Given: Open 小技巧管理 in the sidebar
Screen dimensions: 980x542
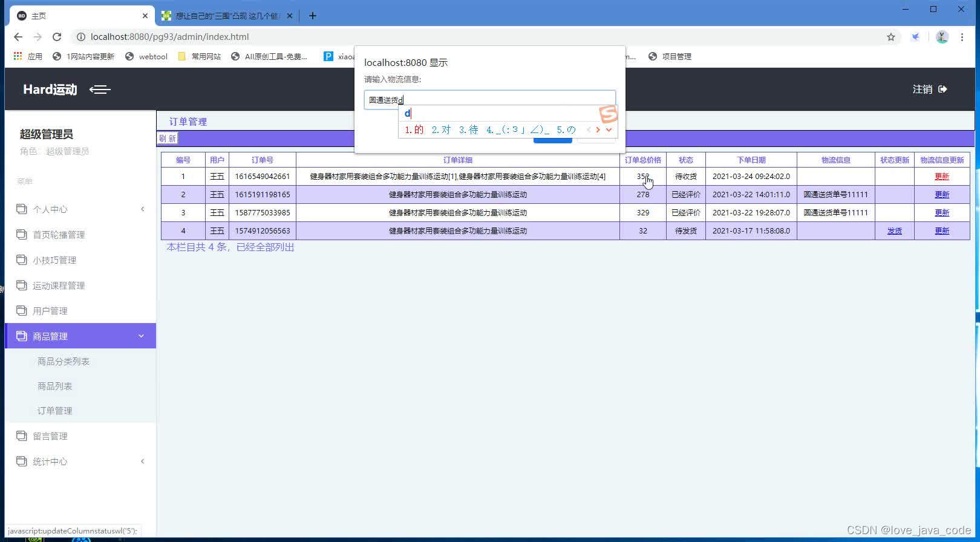Looking at the screenshot, I should [54, 260].
